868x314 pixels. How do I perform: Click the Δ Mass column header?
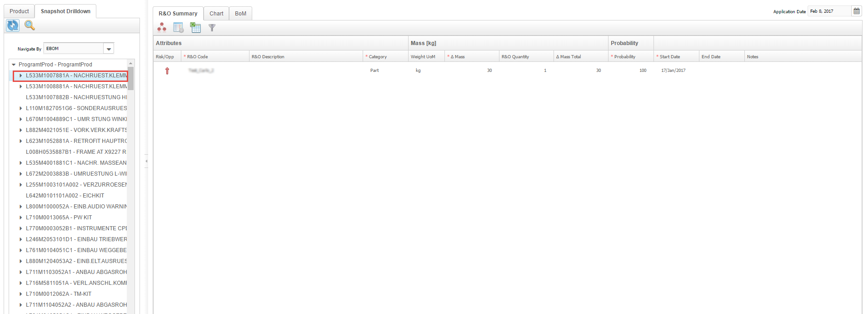point(472,56)
